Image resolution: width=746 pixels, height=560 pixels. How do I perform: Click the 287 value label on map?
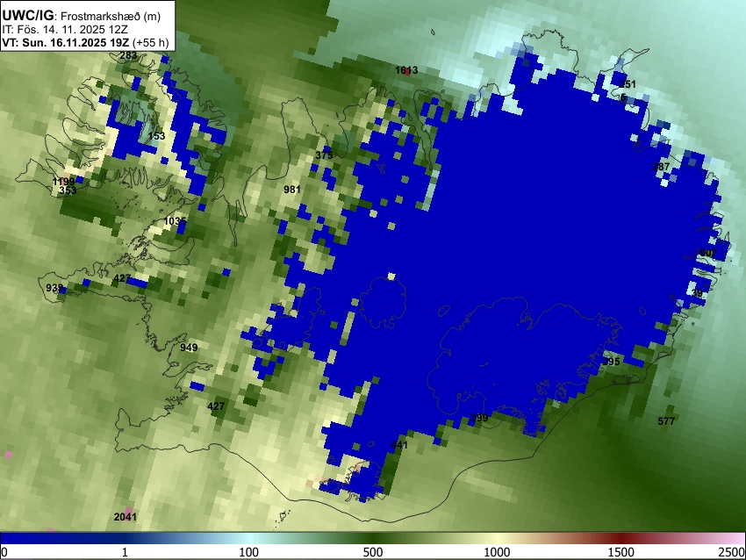click(661, 167)
